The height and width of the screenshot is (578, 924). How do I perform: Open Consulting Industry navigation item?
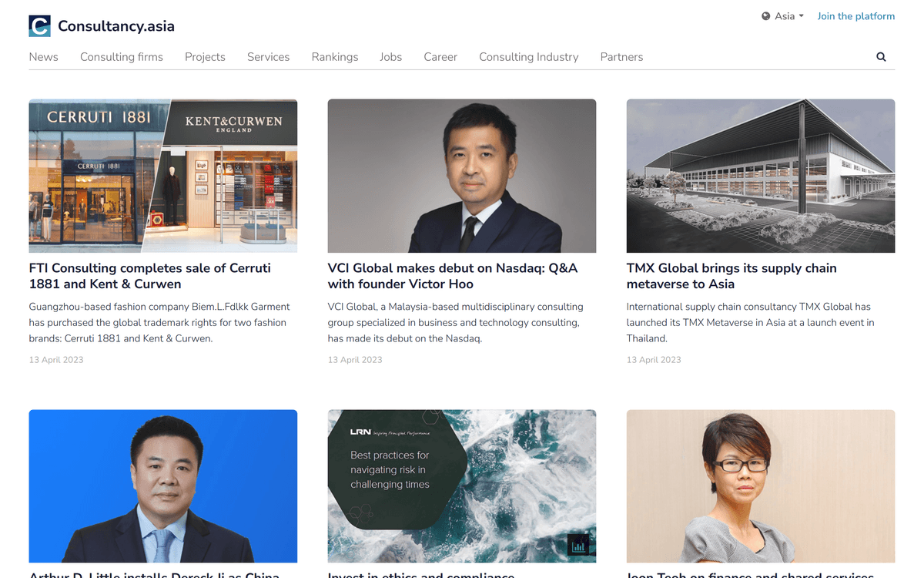(x=529, y=57)
